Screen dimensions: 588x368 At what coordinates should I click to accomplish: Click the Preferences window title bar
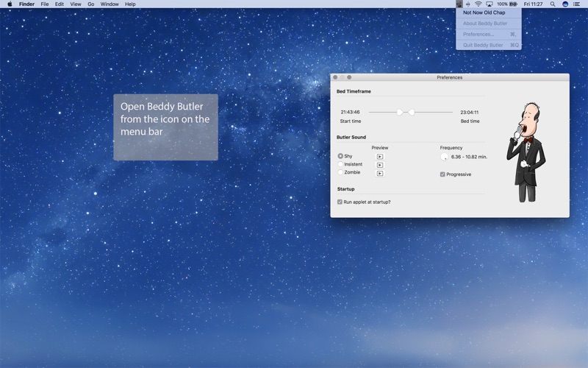[x=450, y=77]
